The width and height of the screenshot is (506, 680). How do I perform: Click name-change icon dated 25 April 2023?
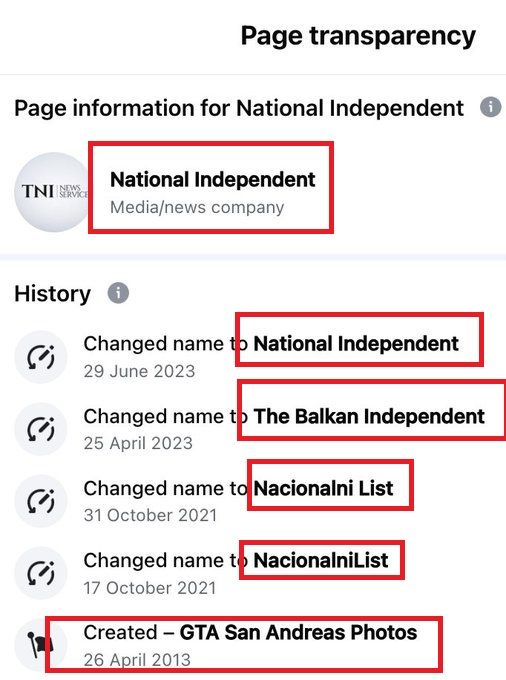[41, 428]
